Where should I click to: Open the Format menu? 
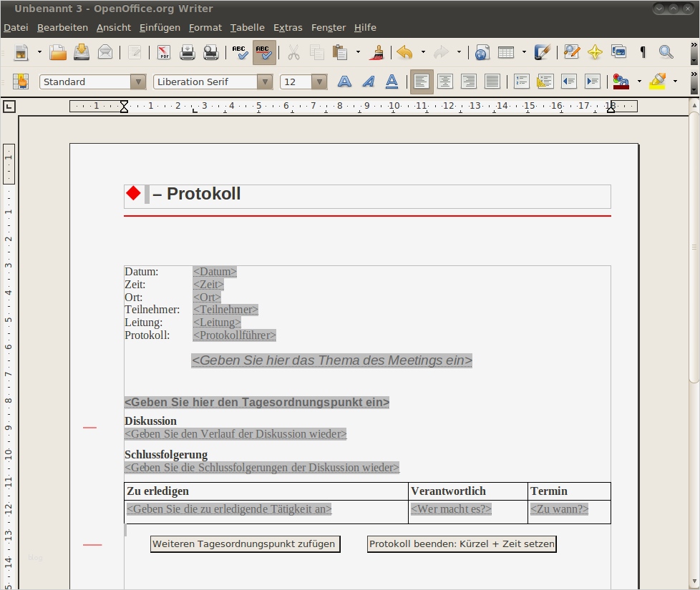(205, 27)
